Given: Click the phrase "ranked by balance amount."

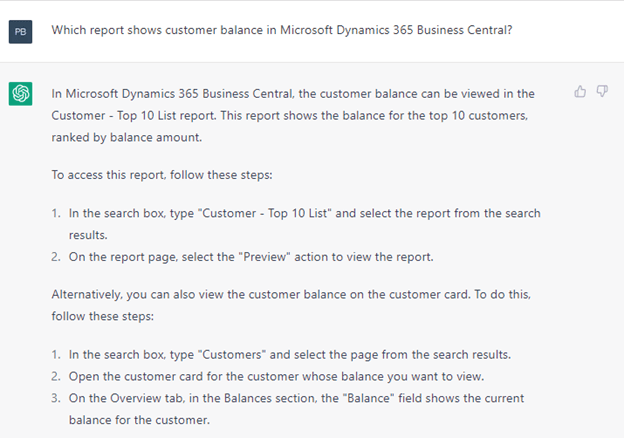Looking at the screenshot, I should tap(127, 137).
